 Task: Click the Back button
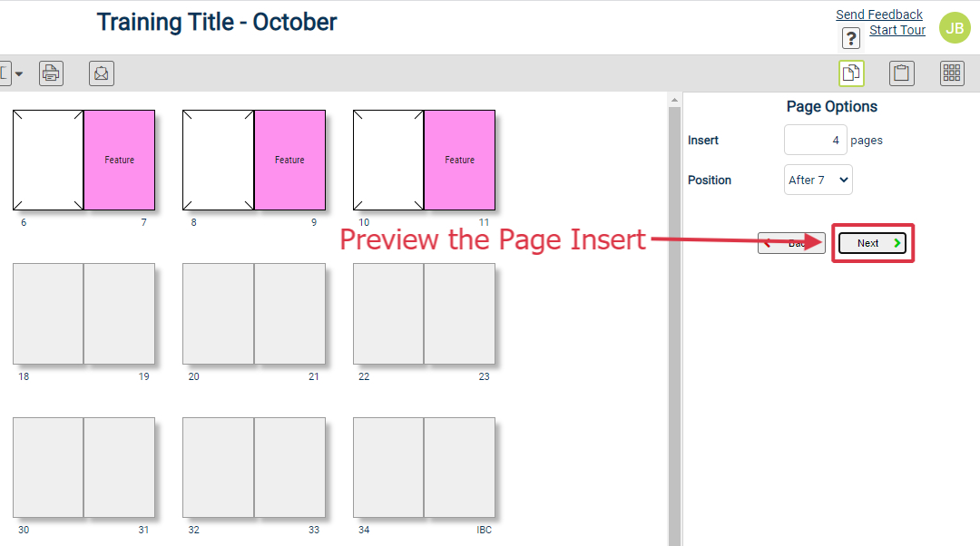pyautogui.click(x=791, y=243)
